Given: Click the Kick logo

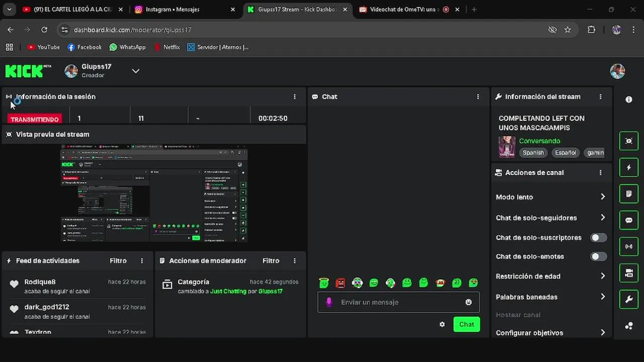Looking at the screenshot, I should click(28, 71).
